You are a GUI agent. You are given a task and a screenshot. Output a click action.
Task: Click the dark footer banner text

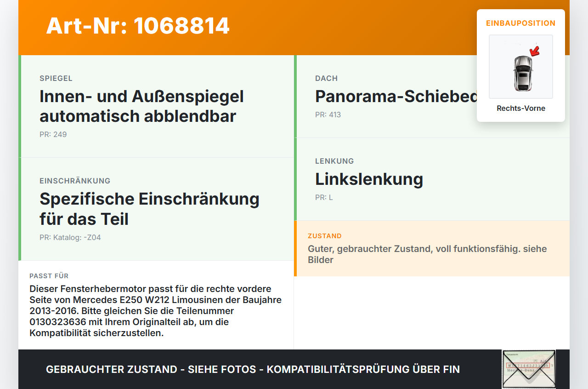(253, 369)
